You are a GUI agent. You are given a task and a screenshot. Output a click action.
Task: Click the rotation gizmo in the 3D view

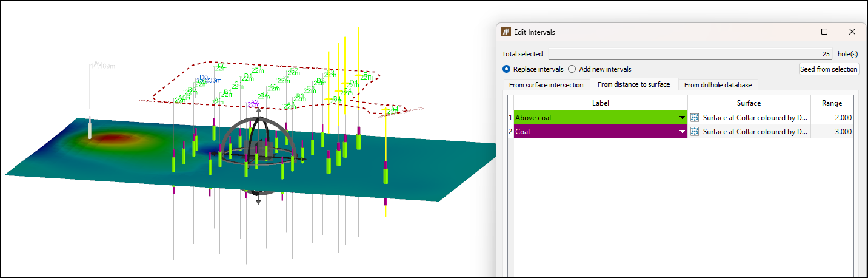click(258, 155)
